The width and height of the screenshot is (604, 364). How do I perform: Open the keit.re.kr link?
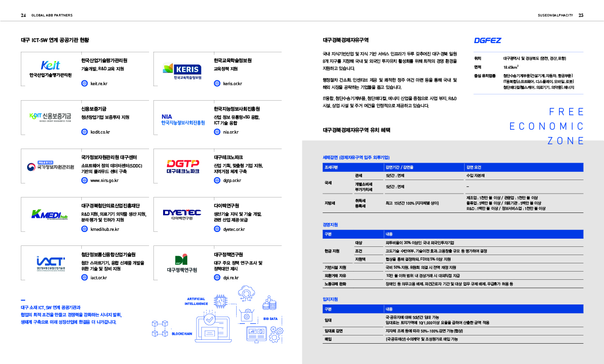coord(99,84)
